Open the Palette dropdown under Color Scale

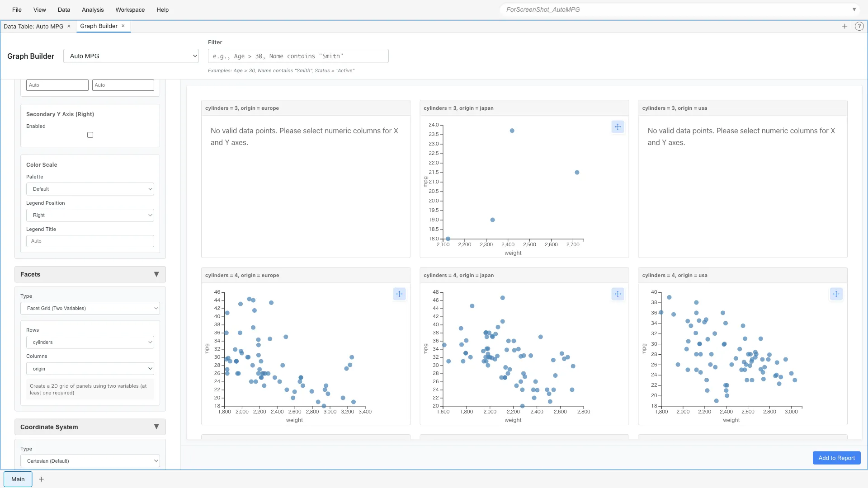coord(90,188)
